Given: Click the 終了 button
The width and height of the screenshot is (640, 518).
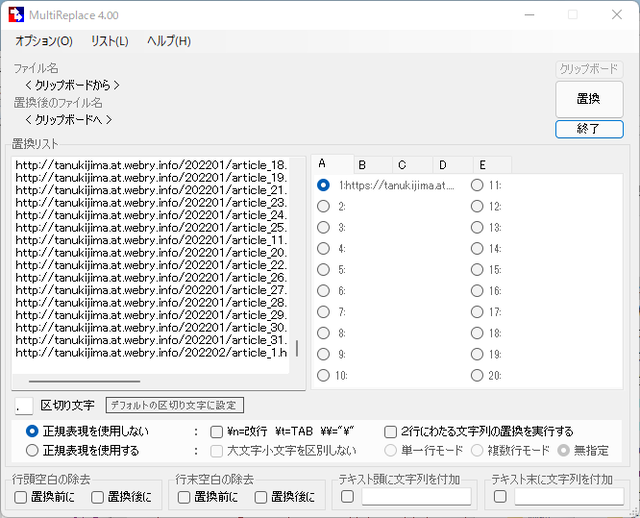Looking at the screenshot, I should [589, 129].
